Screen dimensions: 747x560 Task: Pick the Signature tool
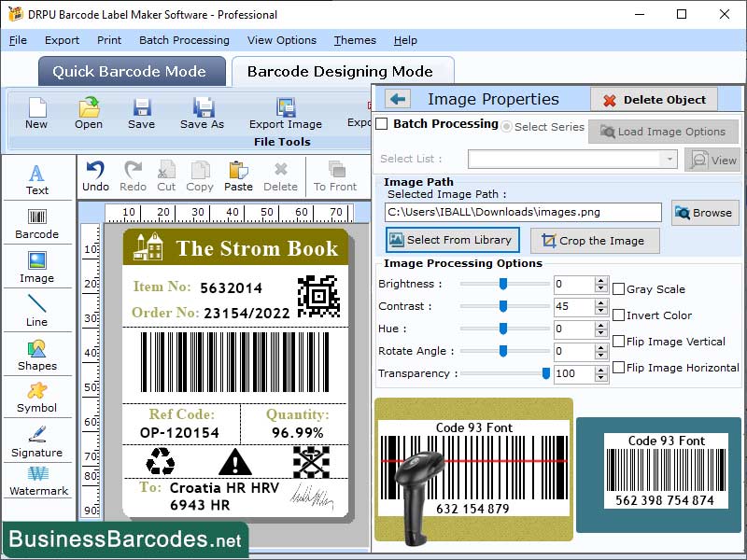click(x=37, y=441)
